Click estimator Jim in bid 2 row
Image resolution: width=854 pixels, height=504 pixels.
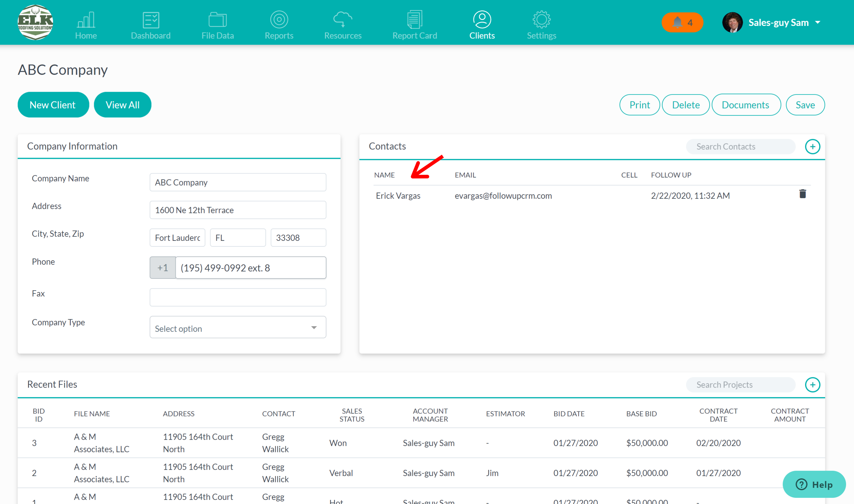coord(492,473)
